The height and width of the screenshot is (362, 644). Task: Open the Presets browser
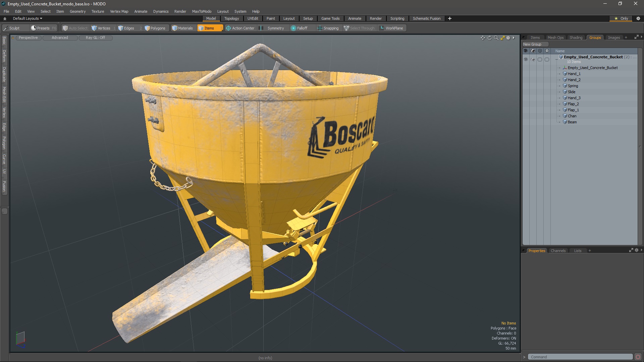tap(44, 28)
